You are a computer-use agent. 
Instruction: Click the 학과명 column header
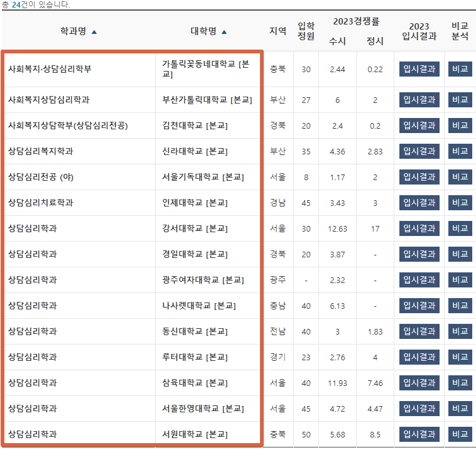(73, 31)
